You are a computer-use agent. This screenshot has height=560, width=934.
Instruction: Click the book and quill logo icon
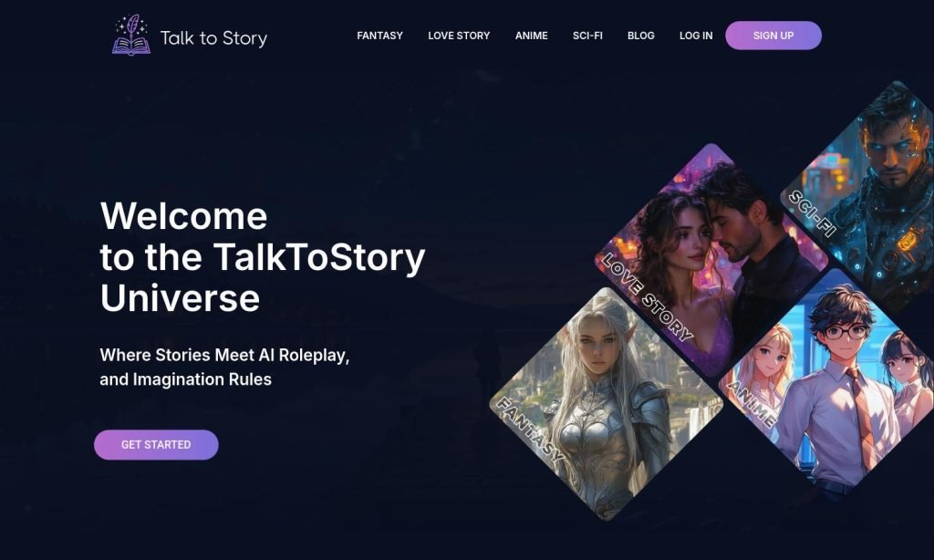click(131, 36)
